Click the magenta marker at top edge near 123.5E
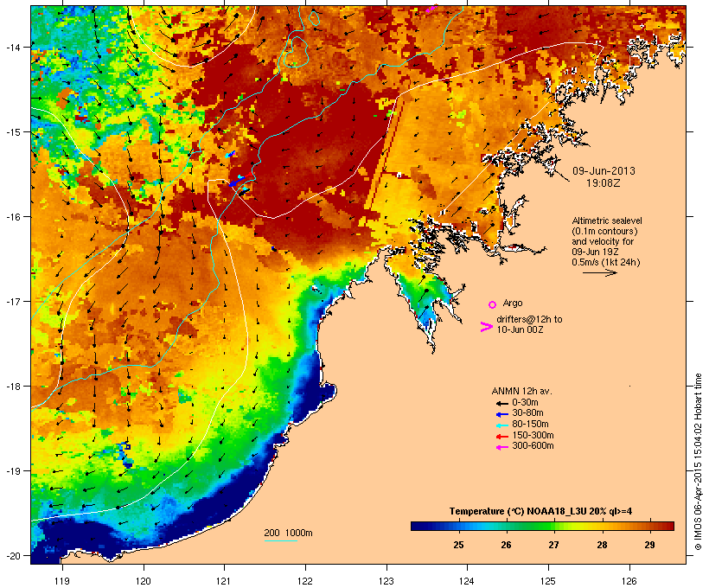Screen dimensions: 709x588 coord(431,8)
